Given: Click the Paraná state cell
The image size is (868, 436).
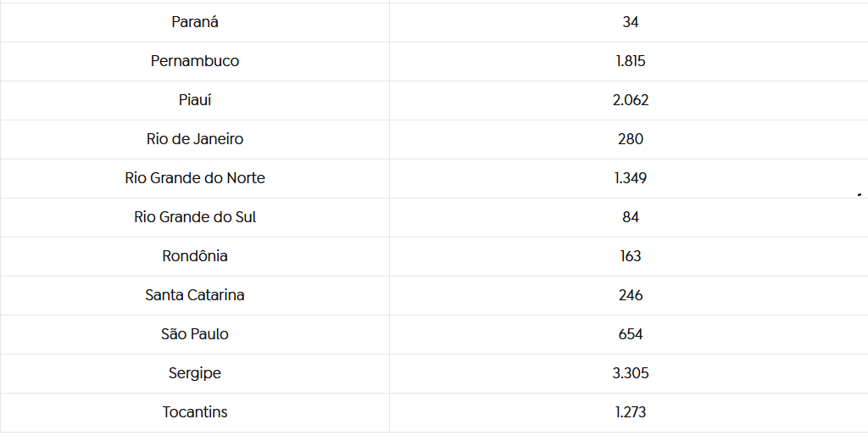Looking at the screenshot, I should 195,22.
